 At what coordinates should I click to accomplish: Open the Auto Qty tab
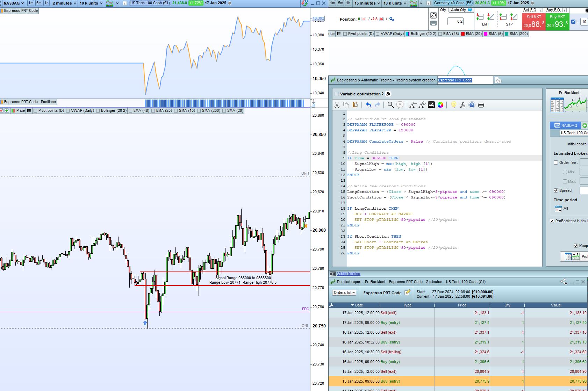click(461, 10)
